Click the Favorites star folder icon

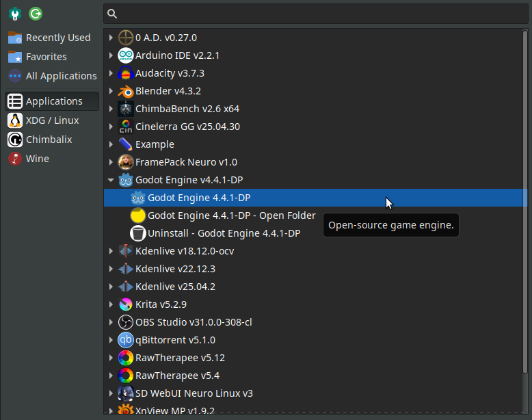15,57
